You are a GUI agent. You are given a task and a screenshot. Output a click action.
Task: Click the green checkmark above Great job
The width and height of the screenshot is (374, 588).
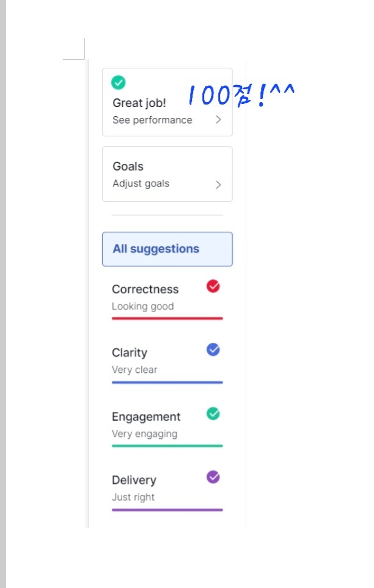[119, 82]
